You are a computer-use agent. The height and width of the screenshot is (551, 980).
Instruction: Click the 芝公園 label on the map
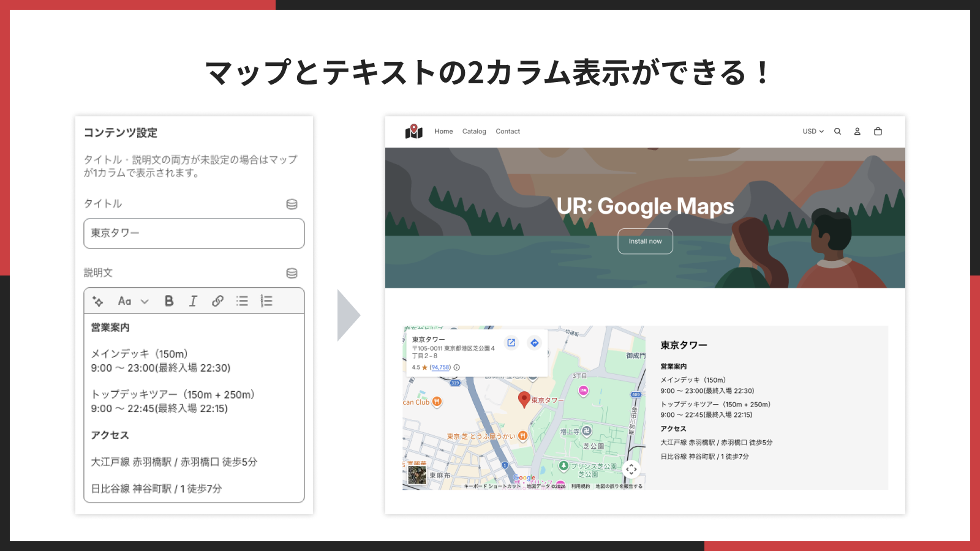(593, 446)
